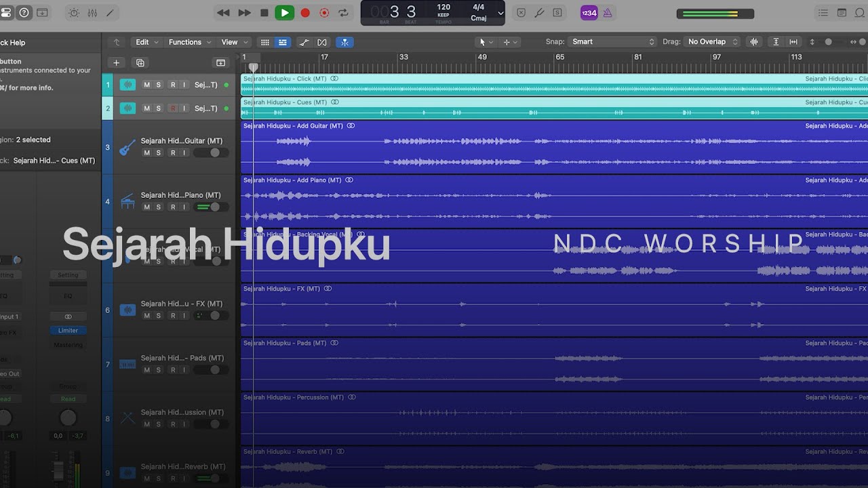Click the Replace mode icon
The width and height of the screenshot is (868, 488).
pyautogui.click(x=521, y=12)
